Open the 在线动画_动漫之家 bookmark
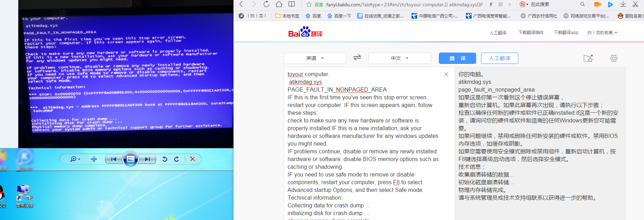644x220 pixels. click(x=380, y=16)
